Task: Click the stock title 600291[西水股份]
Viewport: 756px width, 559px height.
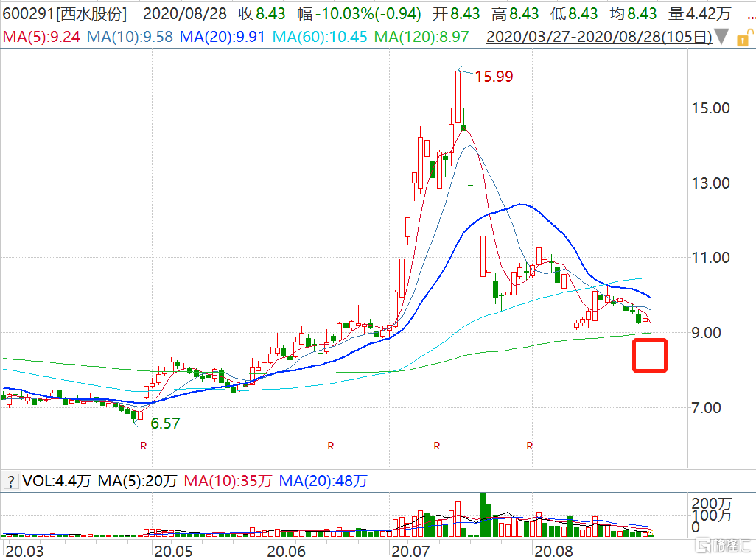Action: pyautogui.click(x=63, y=14)
